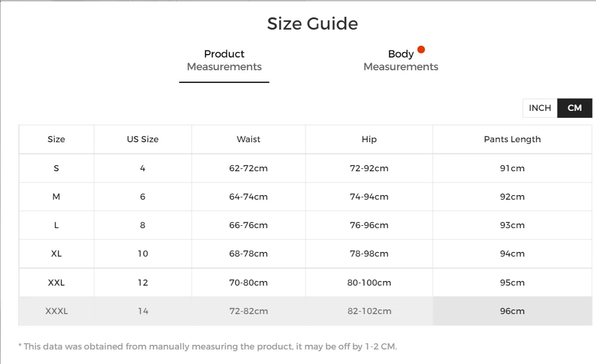Select the S size row
Screen dimensions: 596x364
[x=56, y=168]
